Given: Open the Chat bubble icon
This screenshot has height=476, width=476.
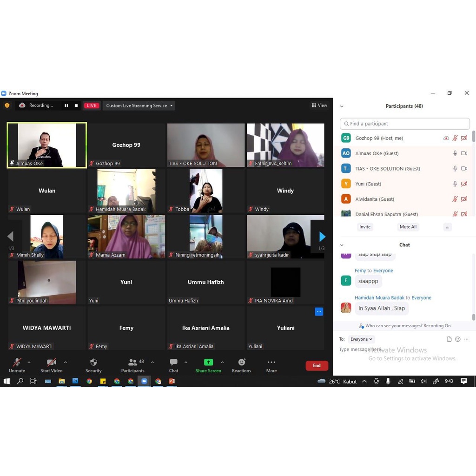Looking at the screenshot, I should 174,362.
